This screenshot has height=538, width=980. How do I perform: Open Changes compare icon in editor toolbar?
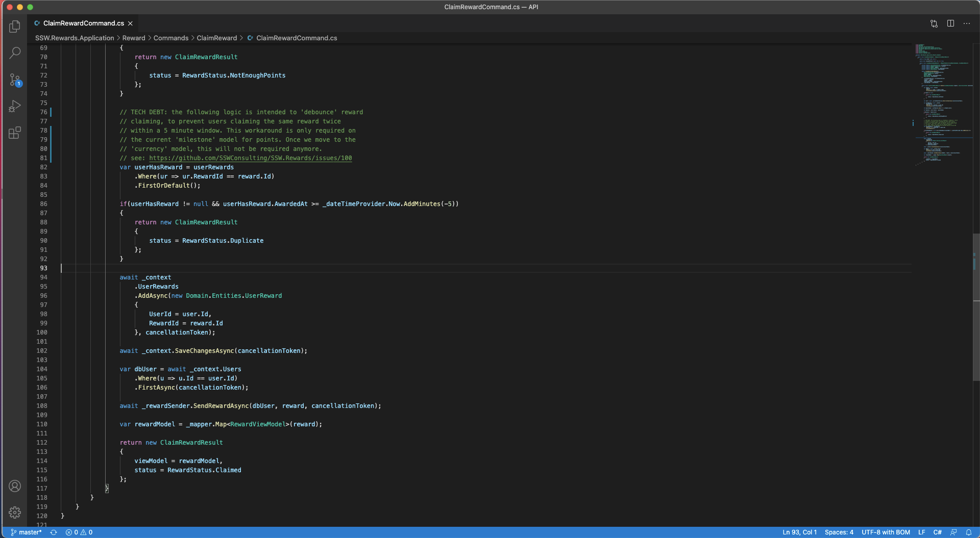click(934, 23)
